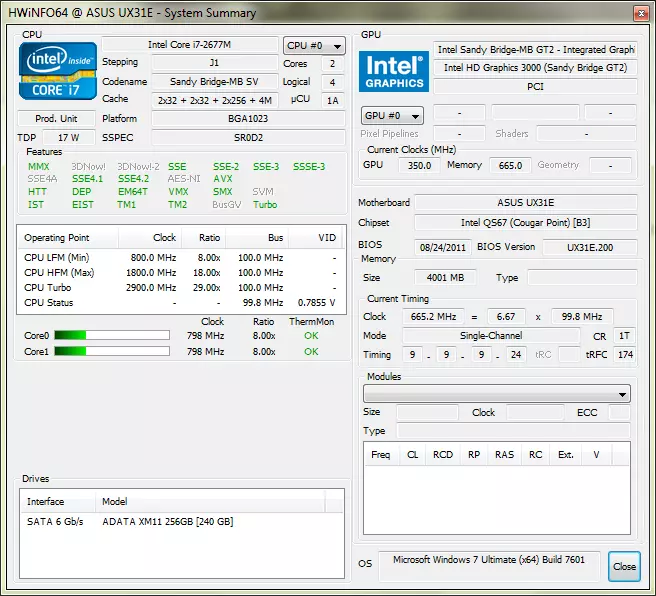Viewport: 656px width, 596px height.
Task: Click the Freq column header in Modules table
Action: (380, 455)
